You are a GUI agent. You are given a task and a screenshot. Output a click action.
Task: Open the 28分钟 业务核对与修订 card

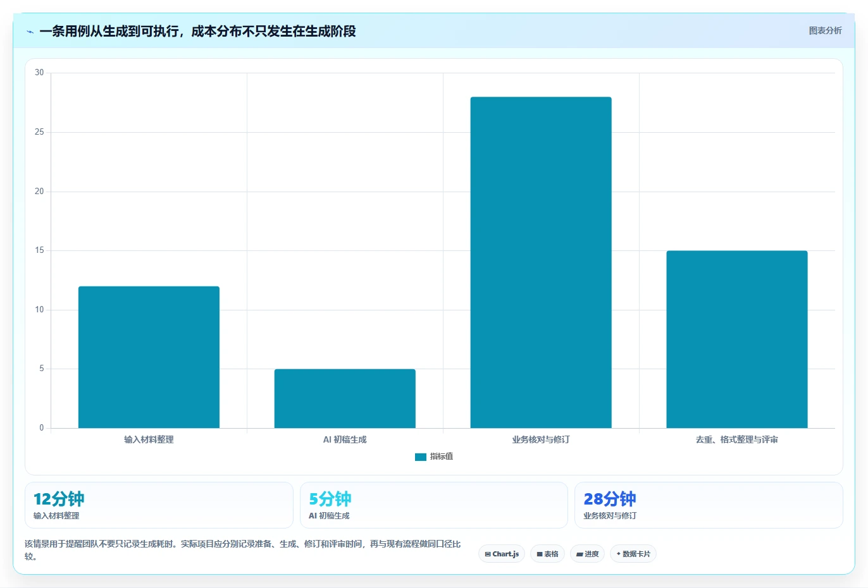709,505
